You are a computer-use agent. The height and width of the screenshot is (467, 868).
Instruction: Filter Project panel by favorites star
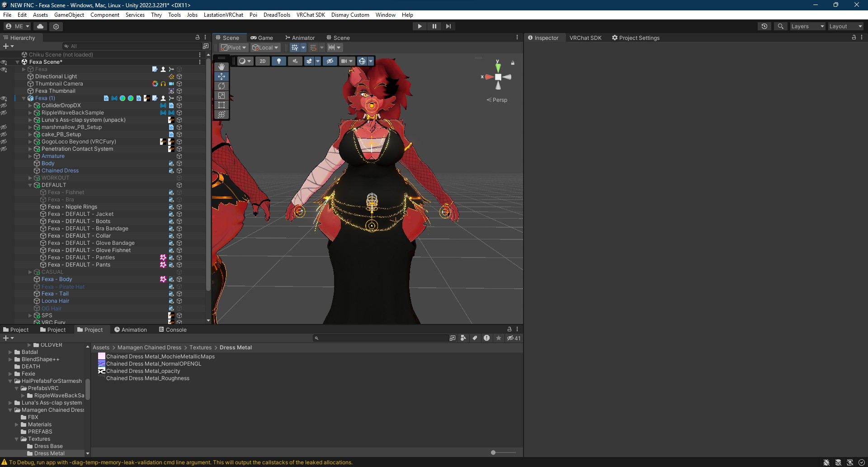[498, 338]
